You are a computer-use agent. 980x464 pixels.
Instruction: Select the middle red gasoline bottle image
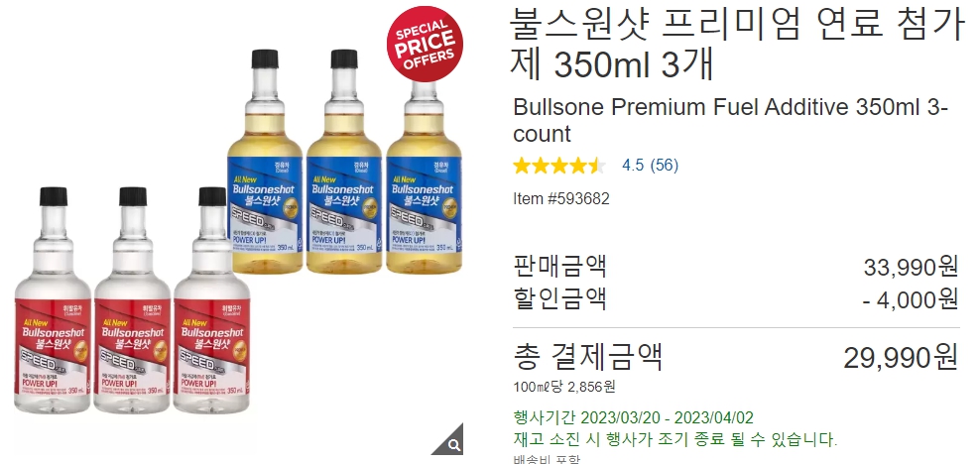point(133,300)
